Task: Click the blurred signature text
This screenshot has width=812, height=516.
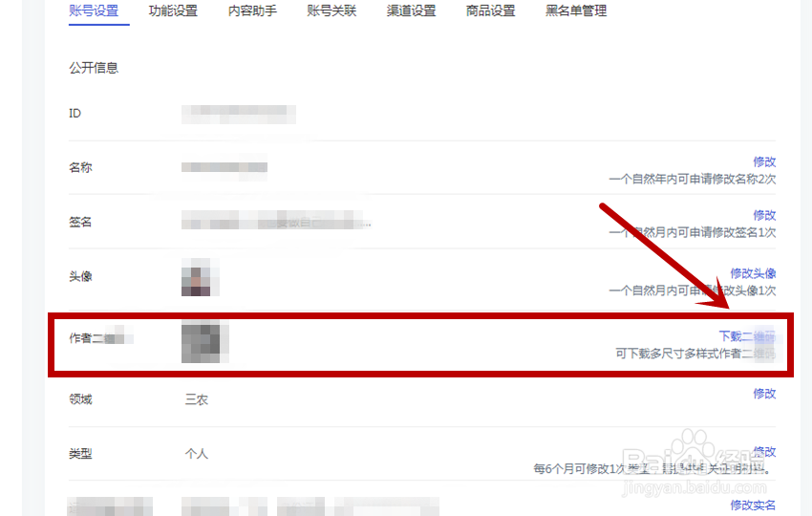Action: pyautogui.click(x=276, y=221)
